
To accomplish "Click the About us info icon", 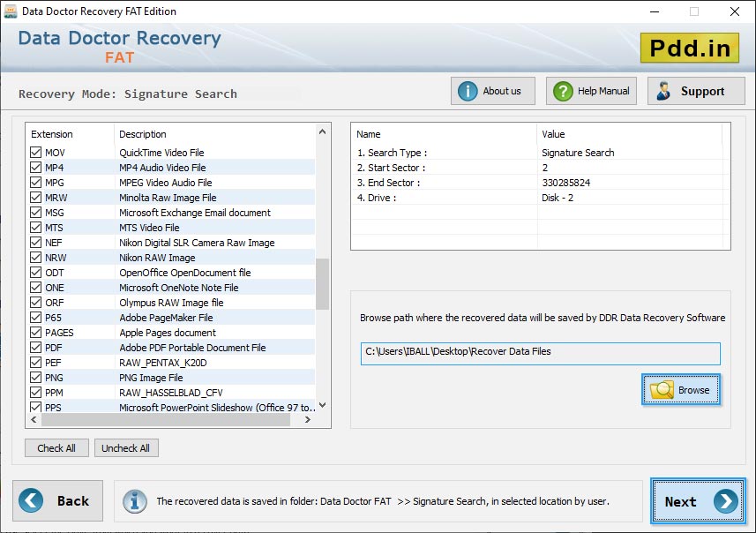I will [x=468, y=91].
